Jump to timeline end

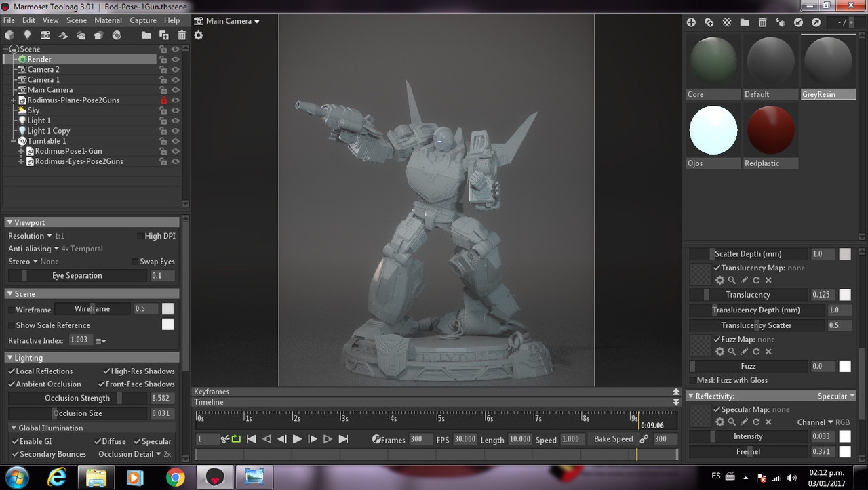click(343, 439)
